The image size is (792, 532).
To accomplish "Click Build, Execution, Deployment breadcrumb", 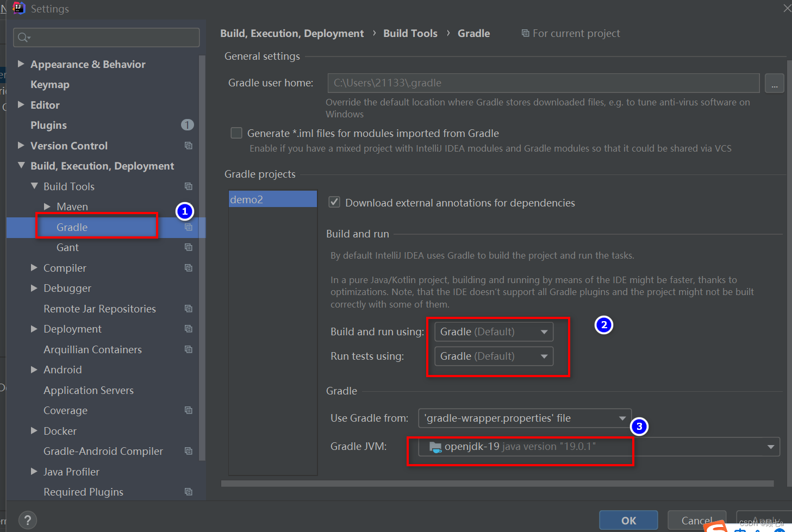I will [292, 34].
